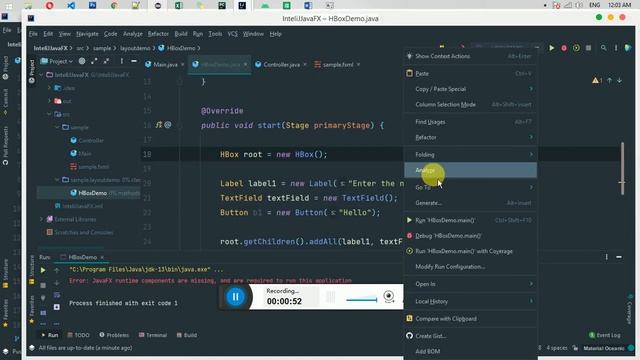Choose Generate... in the context menu
The height and width of the screenshot is (360, 640).
click(x=470, y=203)
